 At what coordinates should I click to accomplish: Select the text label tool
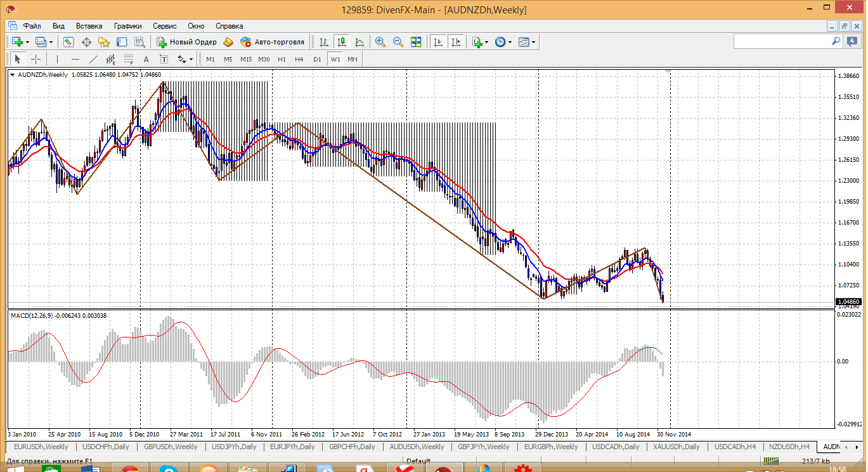click(164, 59)
